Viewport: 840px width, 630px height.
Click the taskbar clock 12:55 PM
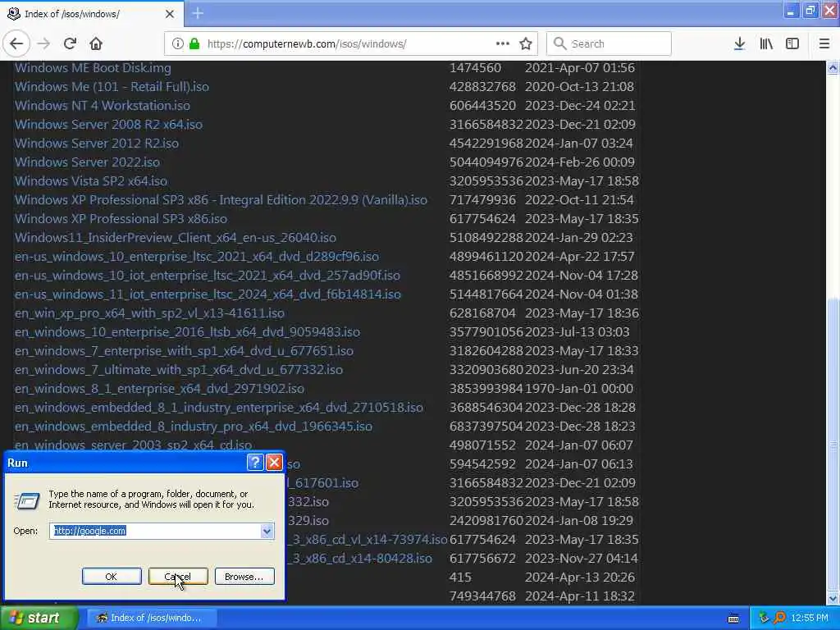[x=810, y=619]
